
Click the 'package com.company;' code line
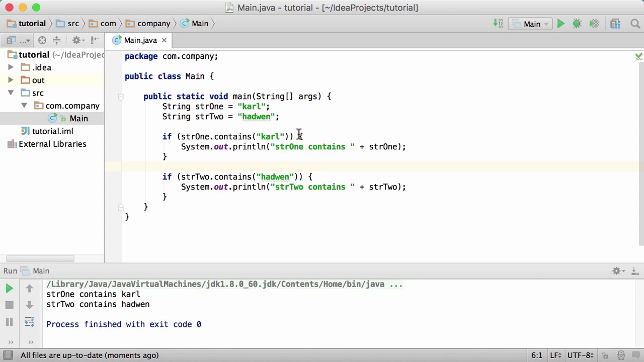pyautogui.click(x=171, y=56)
